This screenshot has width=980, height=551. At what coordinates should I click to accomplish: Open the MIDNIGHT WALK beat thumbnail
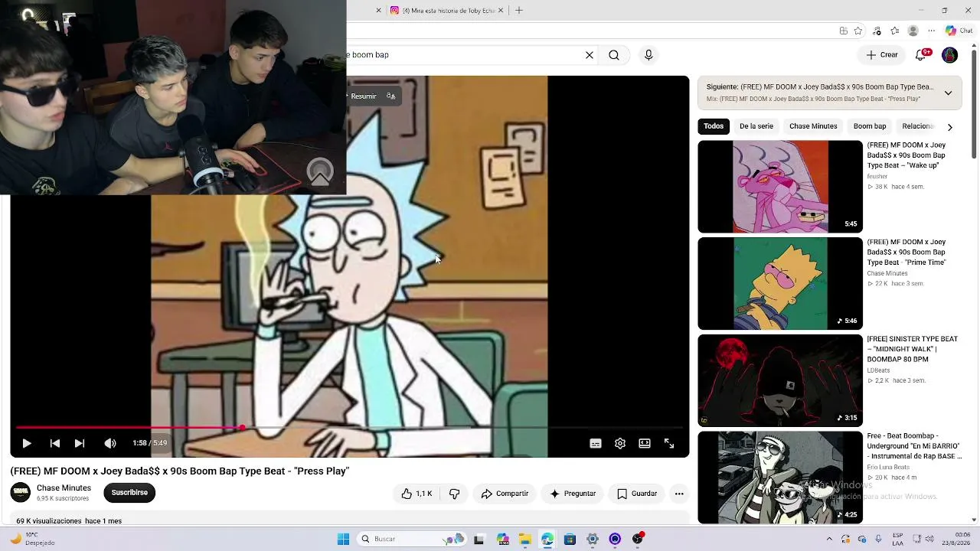point(780,381)
